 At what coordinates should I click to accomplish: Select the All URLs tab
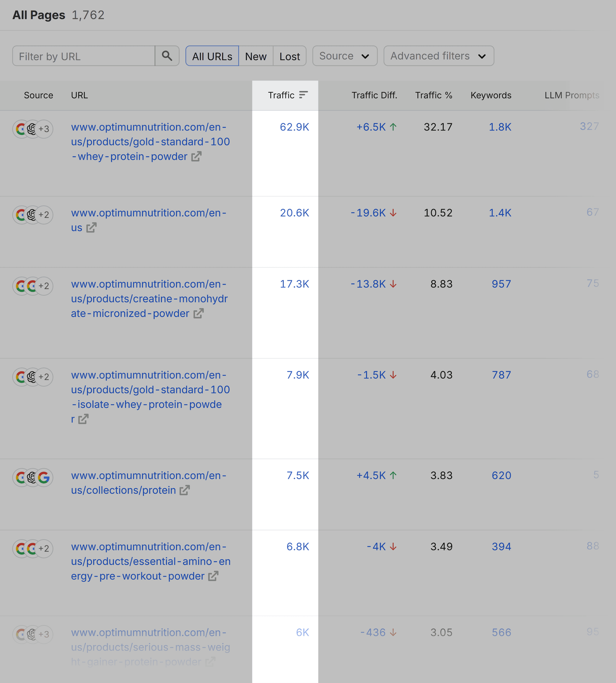click(212, 56)
